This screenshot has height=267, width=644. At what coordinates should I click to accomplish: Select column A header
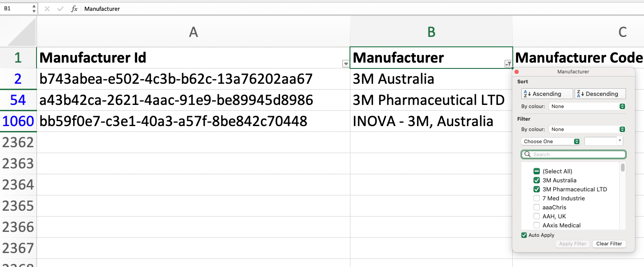point(193,32)
